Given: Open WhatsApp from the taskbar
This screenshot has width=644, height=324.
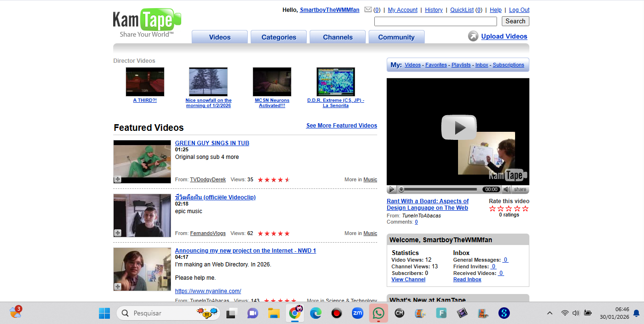Looking at the screenshot, I should coord(379,313).
